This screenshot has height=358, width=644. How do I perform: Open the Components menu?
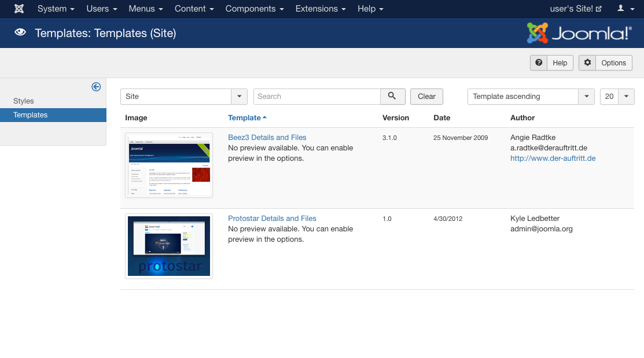point(255,9)
